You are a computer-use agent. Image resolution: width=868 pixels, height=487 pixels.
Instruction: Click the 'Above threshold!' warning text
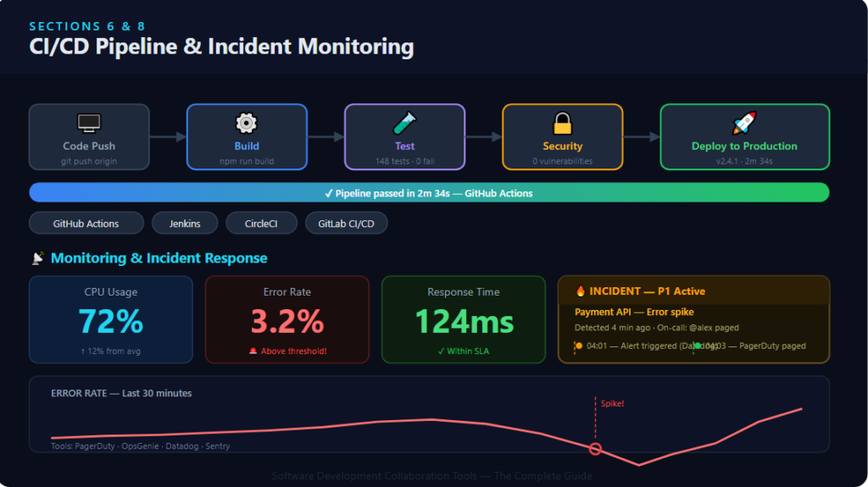tap(293, 351)
